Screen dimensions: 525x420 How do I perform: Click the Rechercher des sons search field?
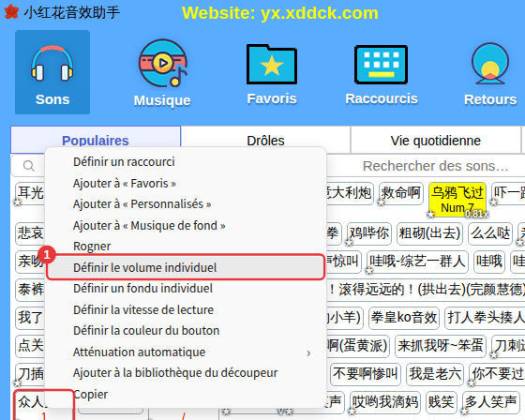click(436, 166)
